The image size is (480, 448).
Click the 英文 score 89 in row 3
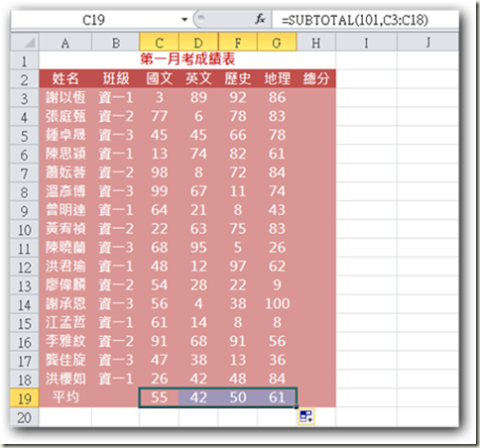(x=198, y=97)
